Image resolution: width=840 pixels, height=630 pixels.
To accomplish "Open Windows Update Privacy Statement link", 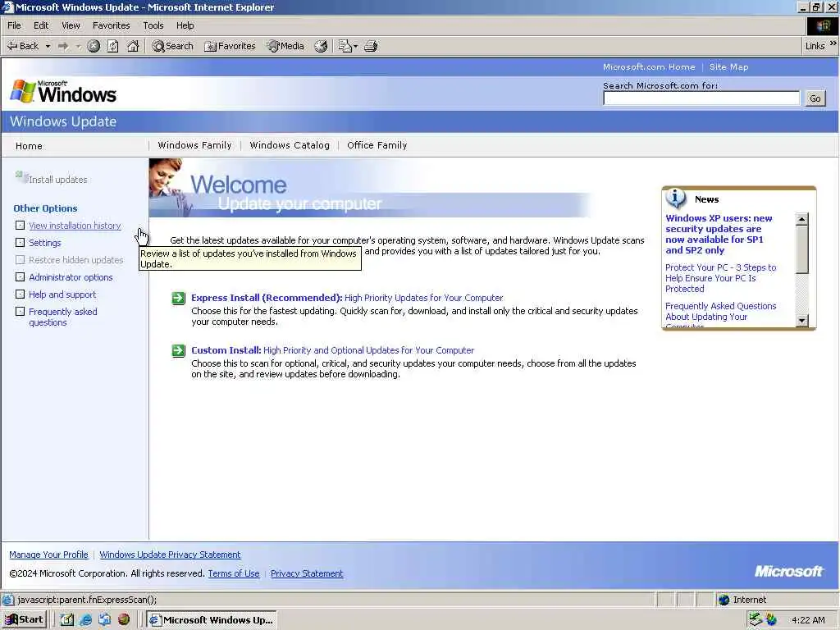I will [x=170, y=555].
